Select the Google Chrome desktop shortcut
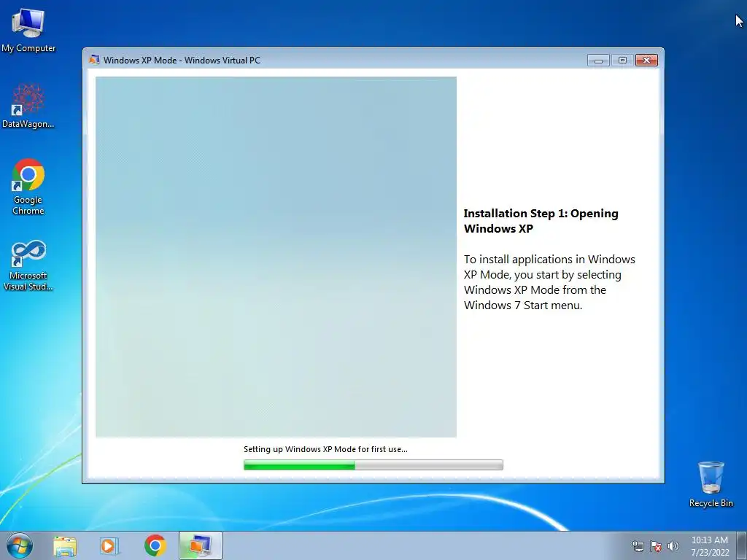Screen dimensions: 747x560 pos(28,187)
